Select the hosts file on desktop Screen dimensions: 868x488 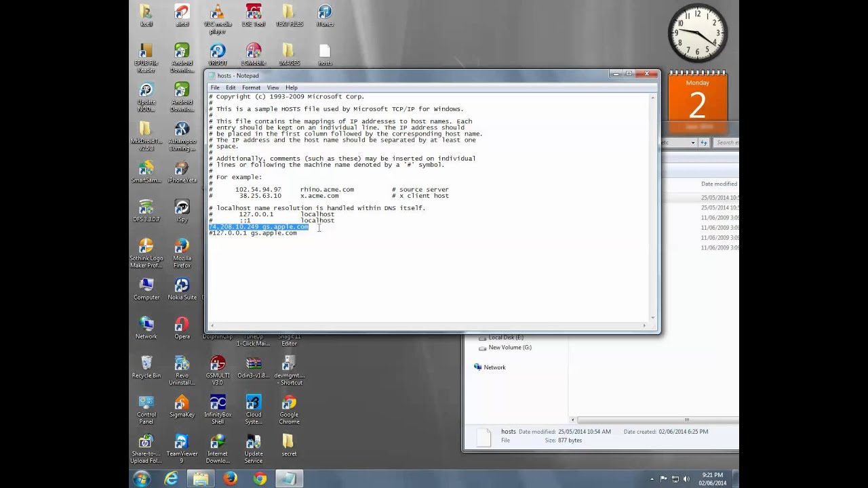click(325, 54)
